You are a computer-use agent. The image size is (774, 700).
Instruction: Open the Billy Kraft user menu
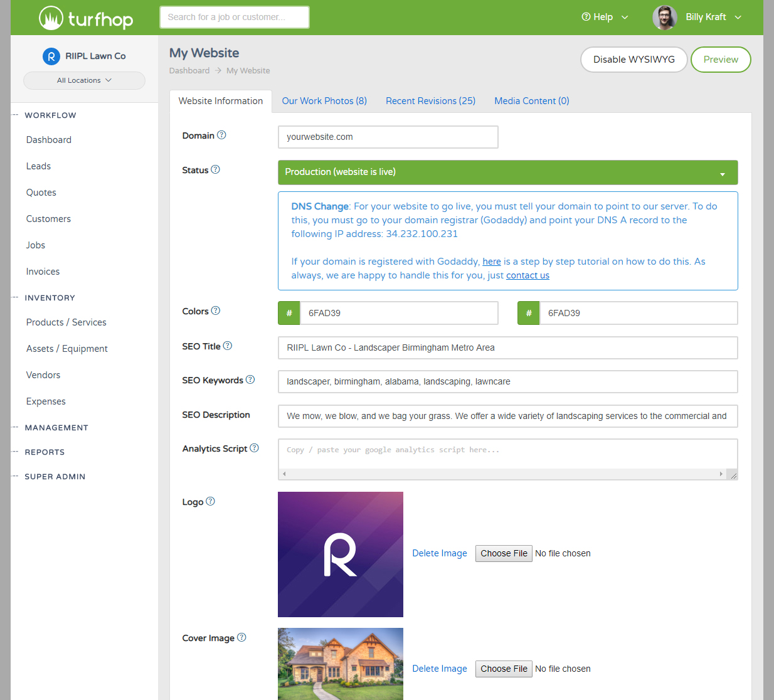coord(697,17)
